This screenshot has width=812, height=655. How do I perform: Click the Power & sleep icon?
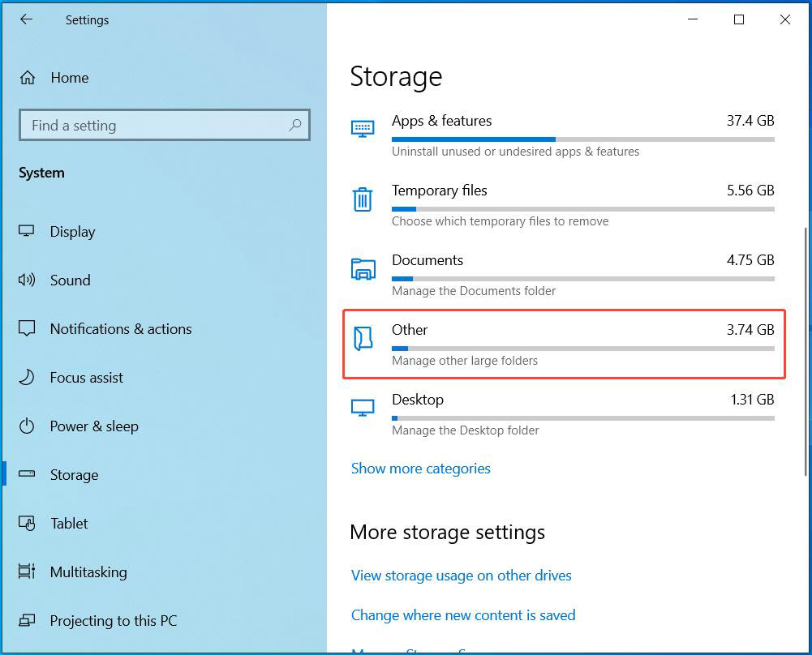[28, 426]
